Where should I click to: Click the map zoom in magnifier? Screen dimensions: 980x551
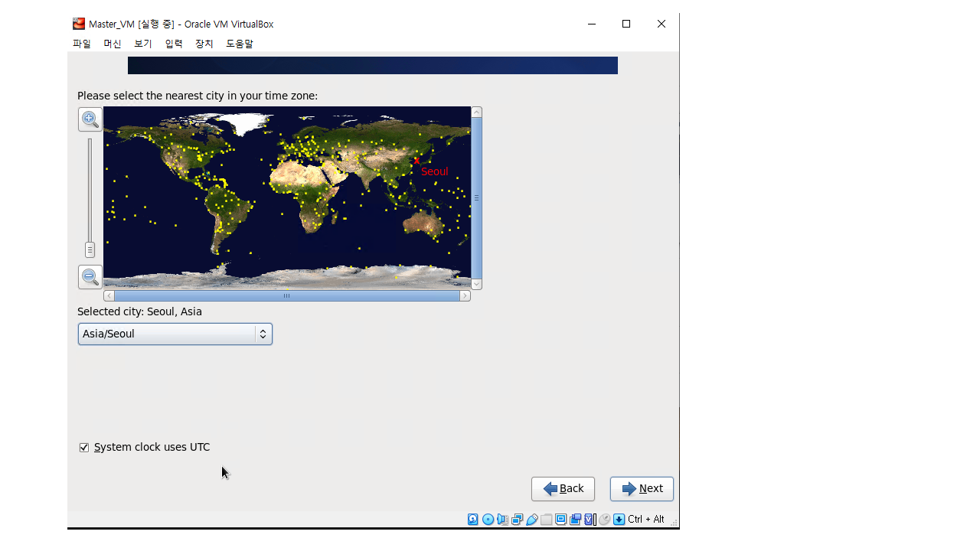90,119
